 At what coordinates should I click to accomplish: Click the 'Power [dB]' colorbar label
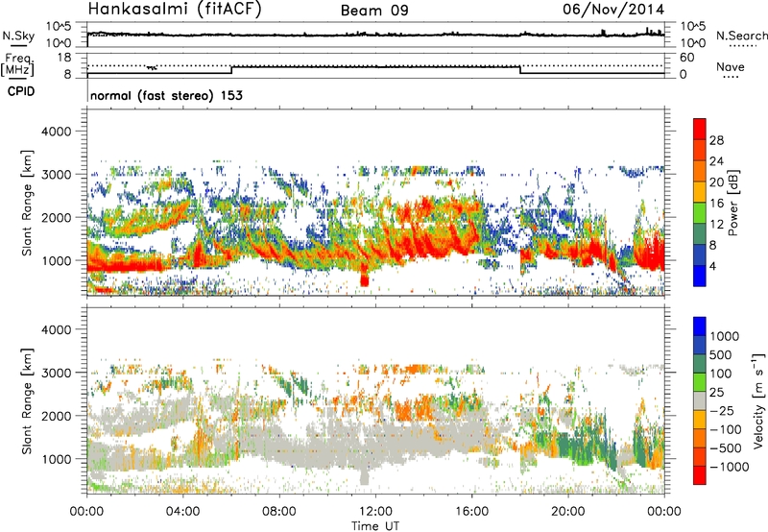(x=732, y=203)
